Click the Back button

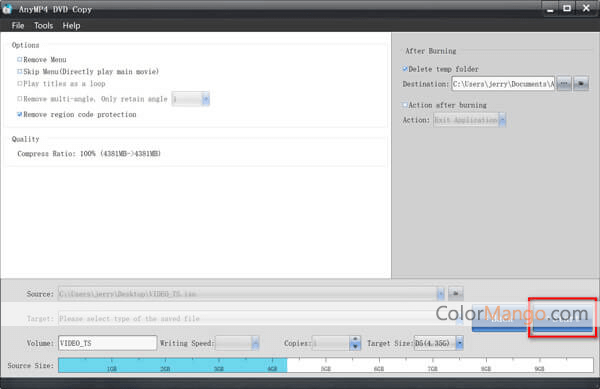[499, 318]
